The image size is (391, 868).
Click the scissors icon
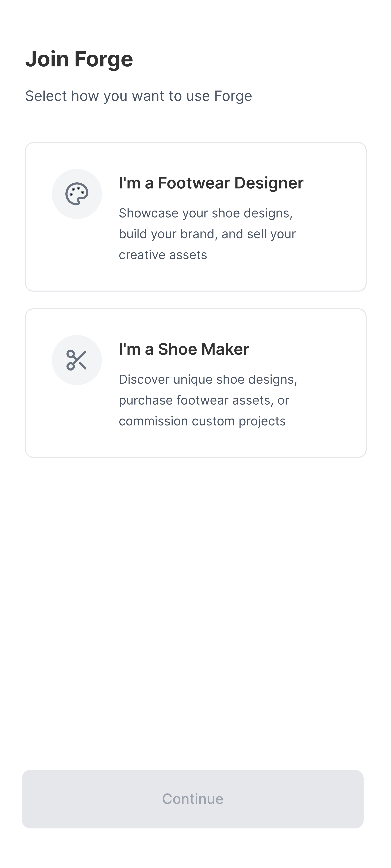click(77, 360)
